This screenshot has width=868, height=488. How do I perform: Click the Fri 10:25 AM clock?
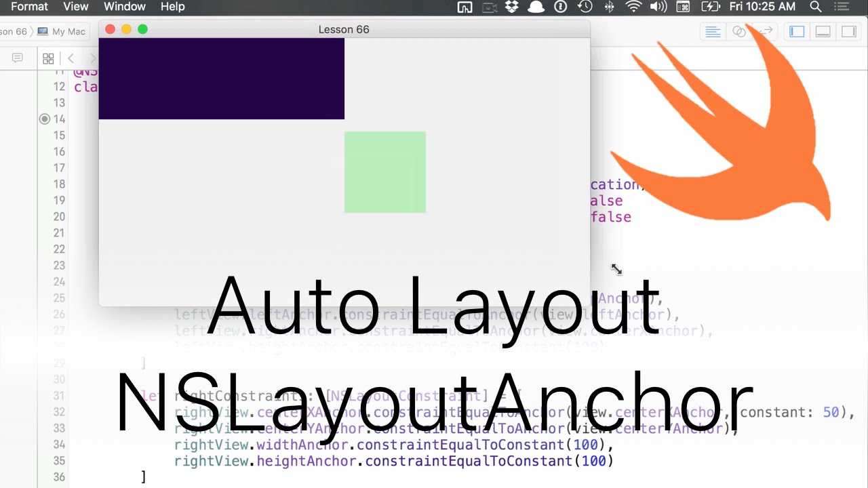coord(762,7)
